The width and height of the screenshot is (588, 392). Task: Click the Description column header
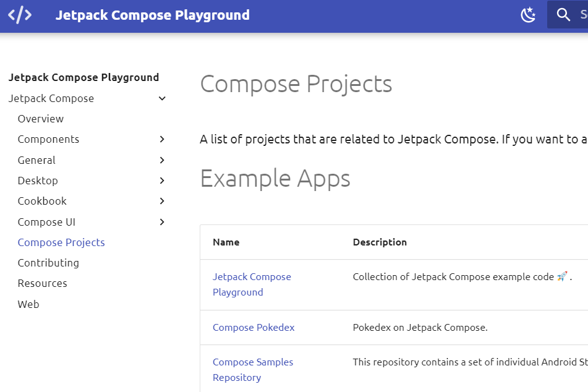380,242
